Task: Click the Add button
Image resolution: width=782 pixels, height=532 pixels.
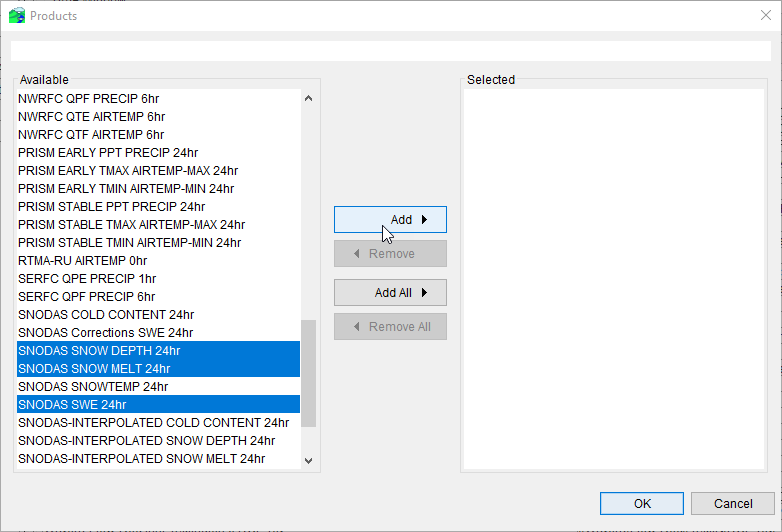Action: tap(390, 219)
